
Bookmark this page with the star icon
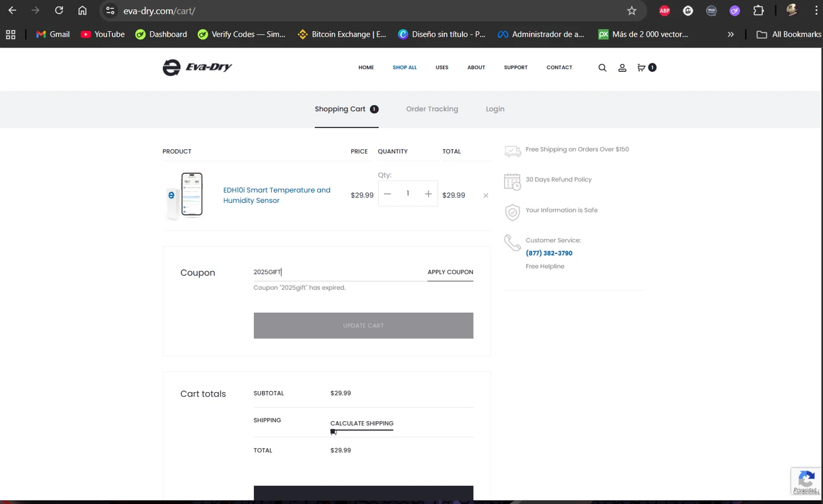(632, 10)
